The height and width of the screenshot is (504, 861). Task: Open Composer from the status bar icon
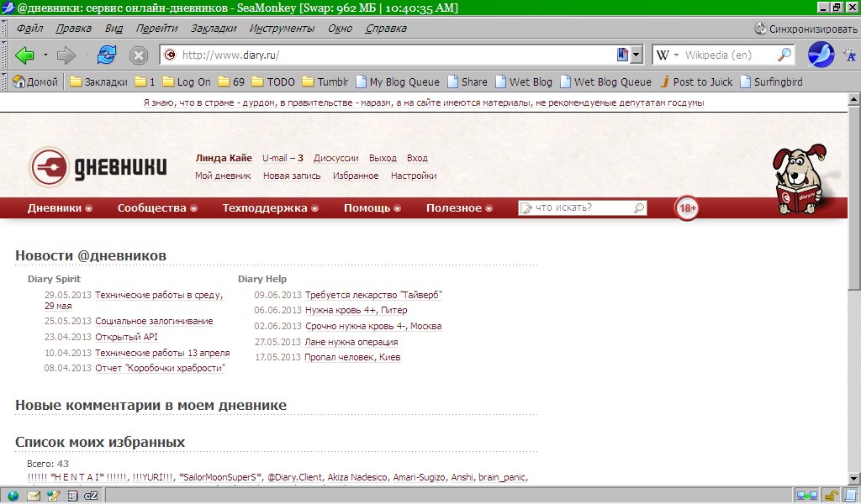click(x=53, y=496)
